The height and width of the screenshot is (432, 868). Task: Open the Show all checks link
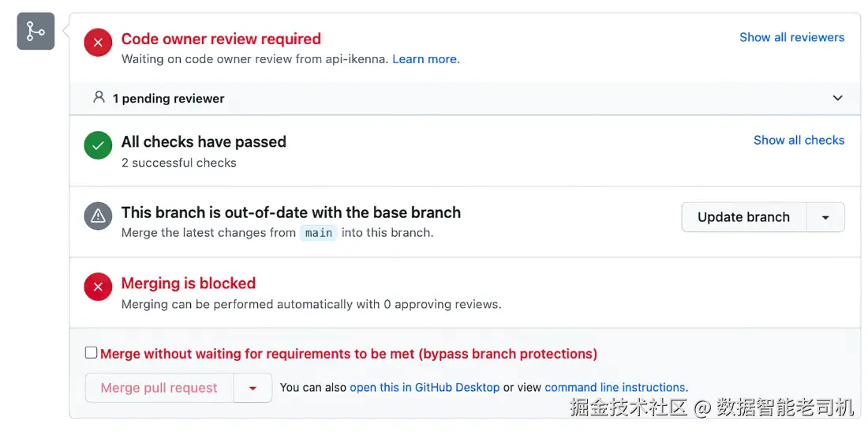click(799, 140)
